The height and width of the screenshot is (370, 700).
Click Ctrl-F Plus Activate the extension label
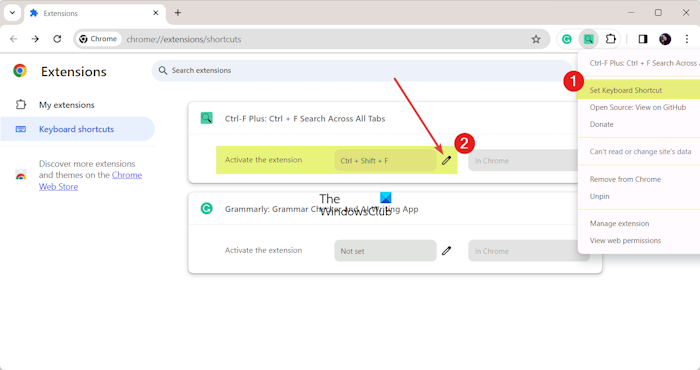tap(263, 160)
